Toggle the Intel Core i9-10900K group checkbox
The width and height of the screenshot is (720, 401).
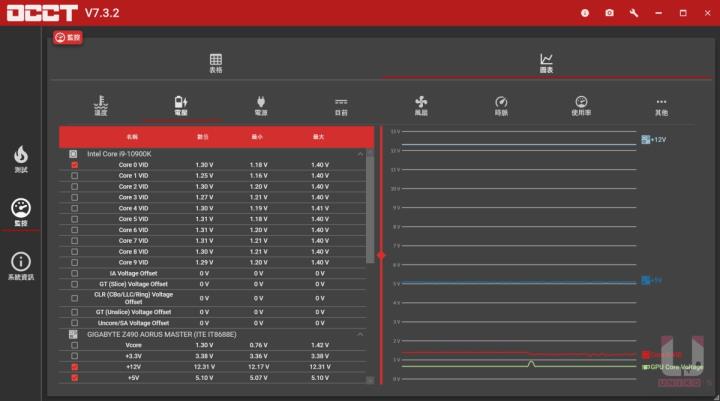(73, 154)
